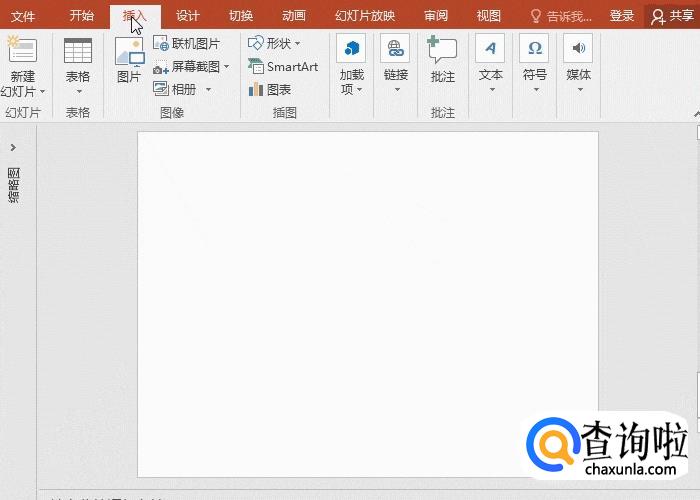
Task: Expand the 加载项 dropdown arrow
Action: pyautogui.click(x=360, y=90)
